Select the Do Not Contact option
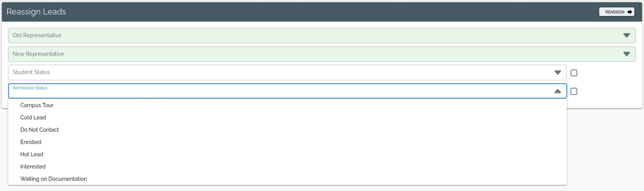Image resolution: width=644 pixels, height=191 pixels. (x=40, y=130)
